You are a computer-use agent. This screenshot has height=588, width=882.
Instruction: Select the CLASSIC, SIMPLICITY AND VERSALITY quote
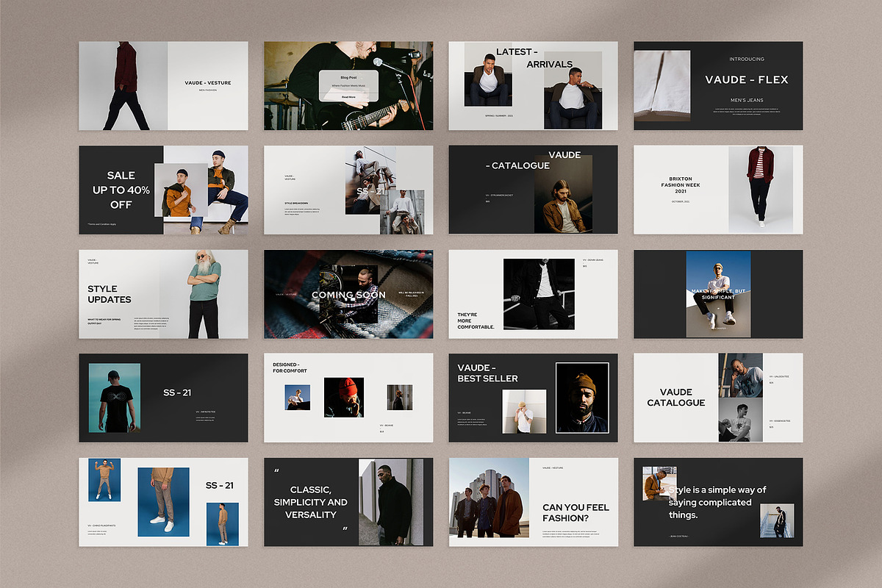pos(311,502)
